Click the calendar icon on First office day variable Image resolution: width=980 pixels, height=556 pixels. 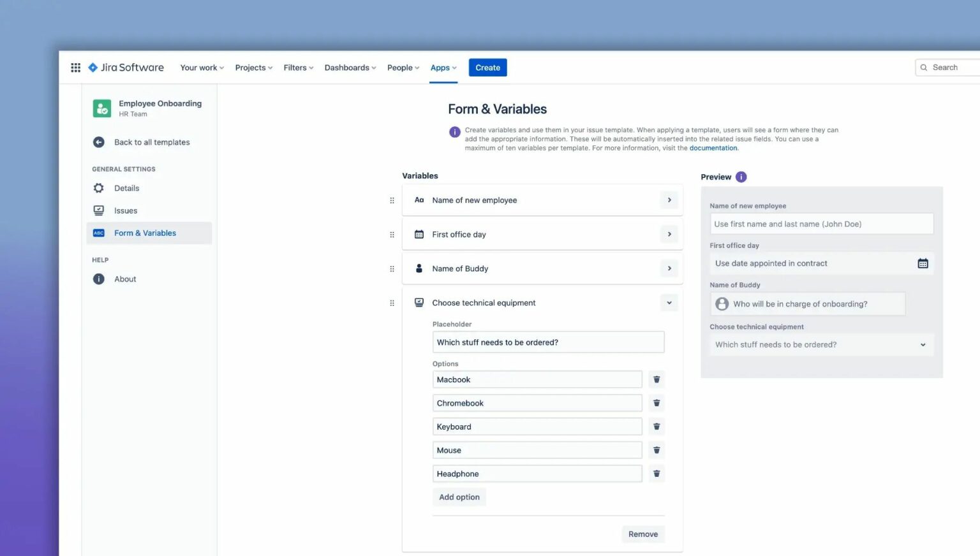click(419, 234)
